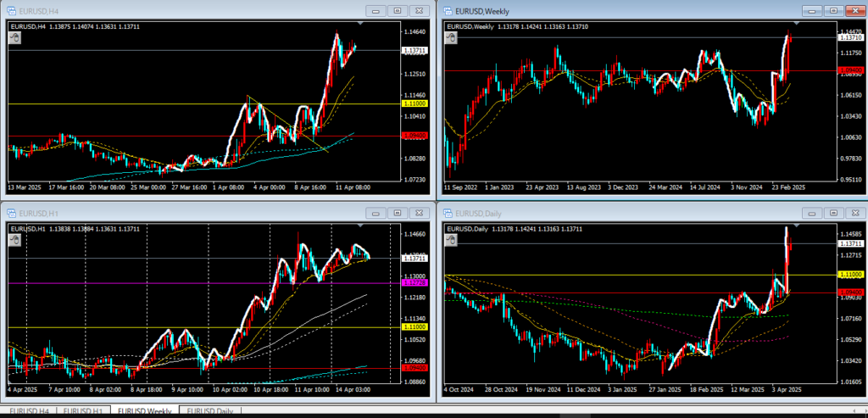868x418 pixels.
Task: Click the EURUSD,Daily window title chart icon
Action: click(x=447, y=212)
